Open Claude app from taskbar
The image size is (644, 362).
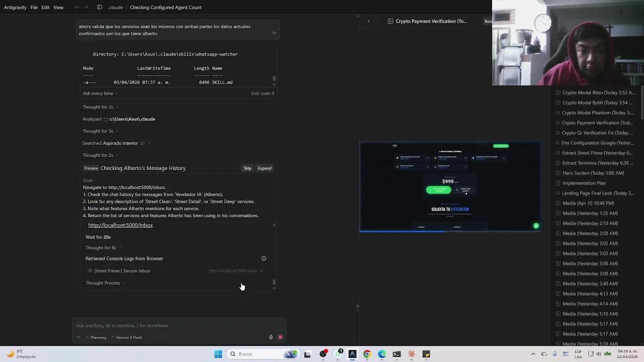[412, 354]
